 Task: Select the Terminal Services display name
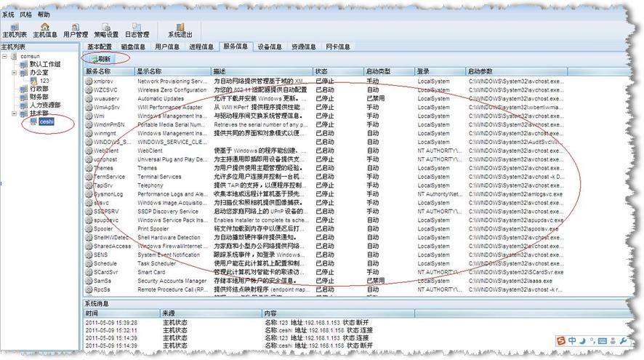[x=159, y=177]
